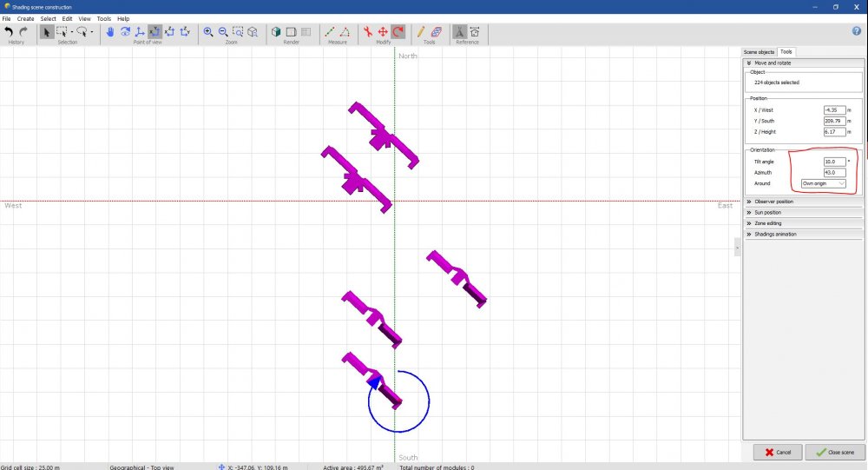Click the Cancel button
The height and width of the screenshot is (470, 868).
coord(778,452)
